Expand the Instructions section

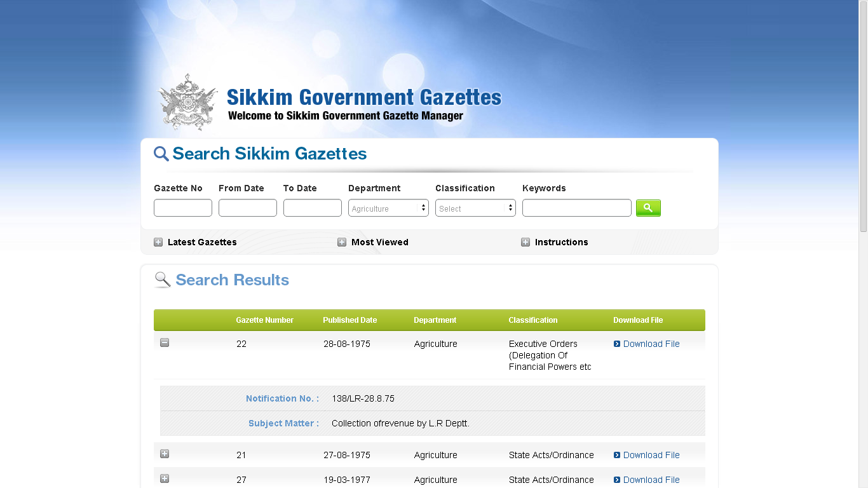tap(526, 242)
